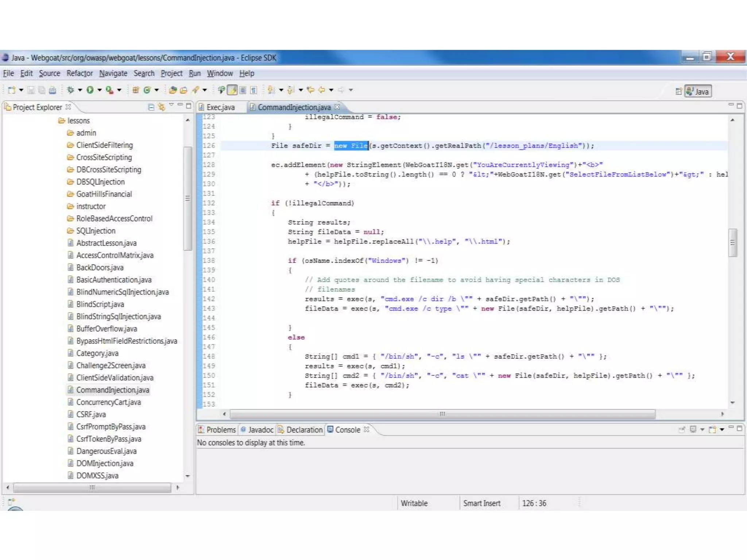This screenshot has width=747, height=560.
Task: Open the Run button dropdown arrow
Action: 99,90
